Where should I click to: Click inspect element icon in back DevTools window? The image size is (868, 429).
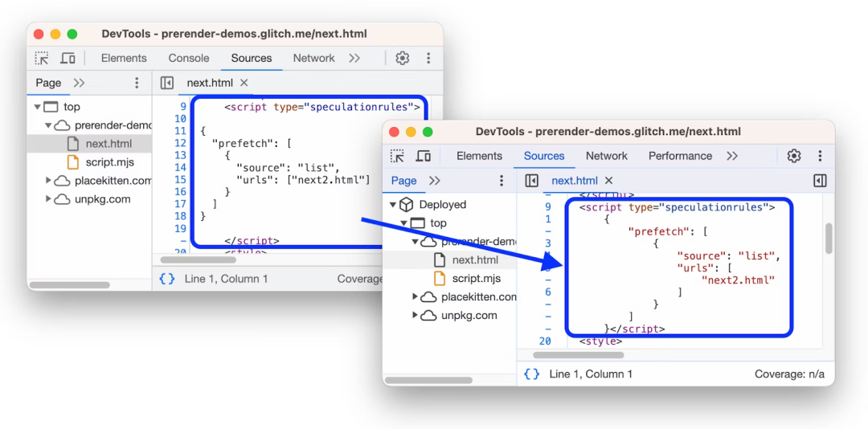[x=42, y=58]
